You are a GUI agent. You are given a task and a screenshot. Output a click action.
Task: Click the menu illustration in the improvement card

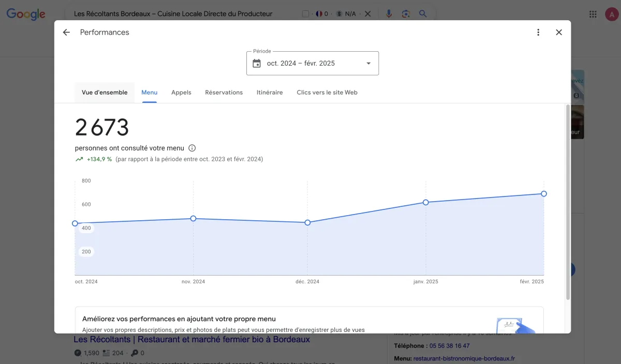tap(515, 326)
